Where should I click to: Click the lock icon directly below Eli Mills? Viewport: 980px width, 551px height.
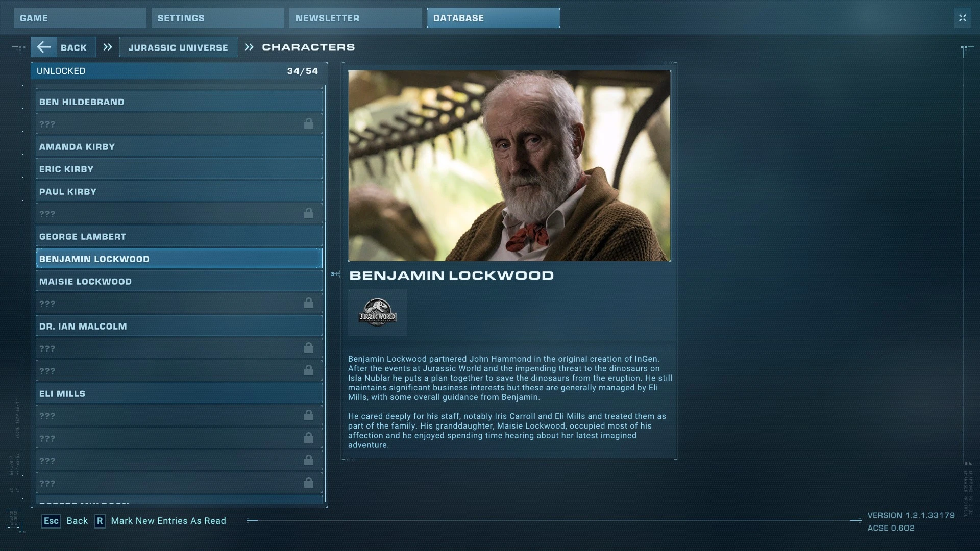(309, 415)
